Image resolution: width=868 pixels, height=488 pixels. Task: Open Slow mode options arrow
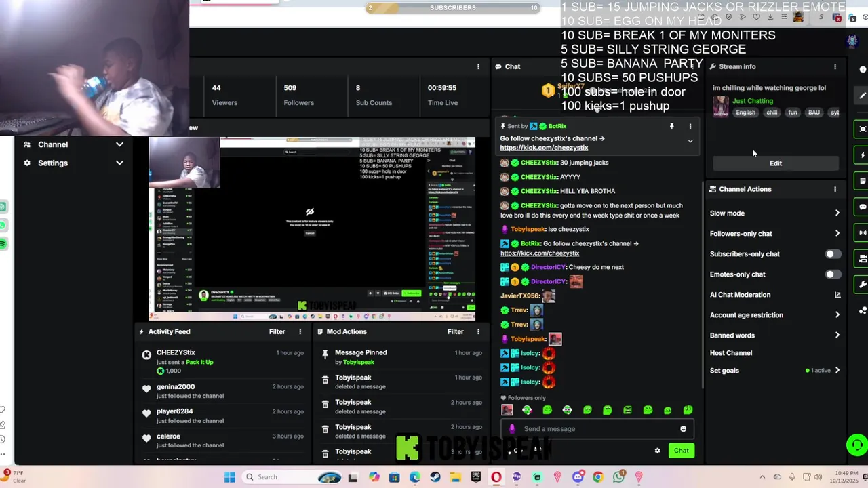837,213
